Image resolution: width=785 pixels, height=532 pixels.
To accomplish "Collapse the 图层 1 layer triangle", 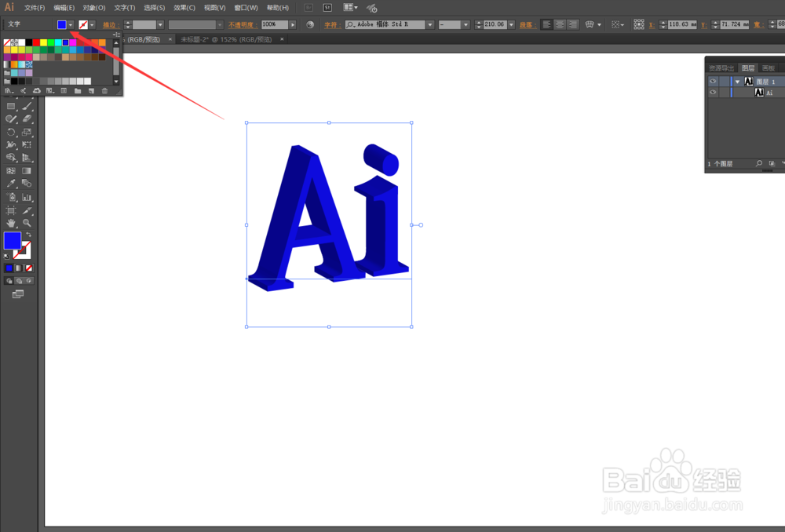I will pyautogui.click(x=737, y=81).
